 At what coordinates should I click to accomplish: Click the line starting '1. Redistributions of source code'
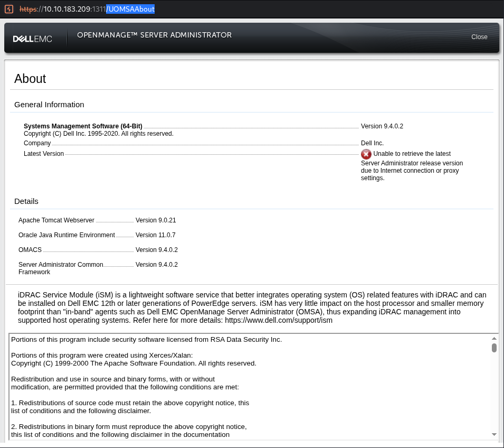point(130,403)
